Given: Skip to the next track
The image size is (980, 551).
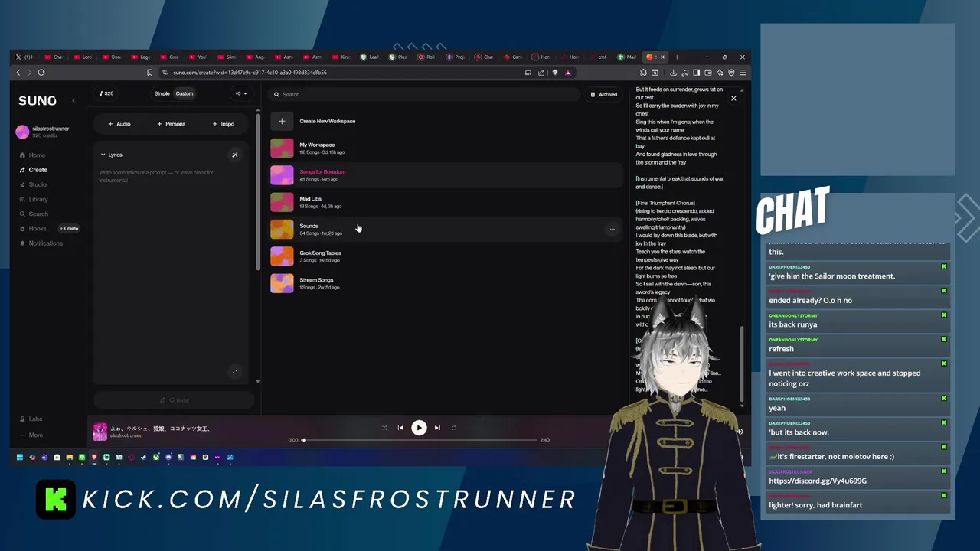Looking at the screenshot, I should (x=437, y=428).
